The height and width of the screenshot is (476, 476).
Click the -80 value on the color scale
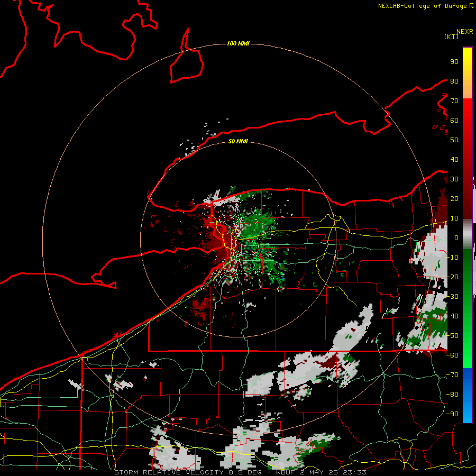coord(452,395)
